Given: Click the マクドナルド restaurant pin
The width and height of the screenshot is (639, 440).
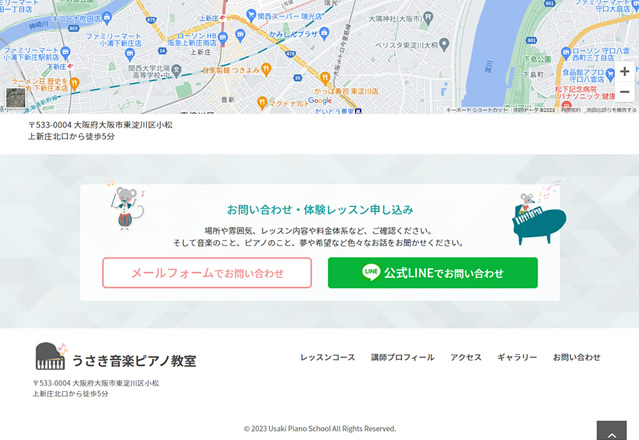Looking at the screenshot, I should coord(262,103).
